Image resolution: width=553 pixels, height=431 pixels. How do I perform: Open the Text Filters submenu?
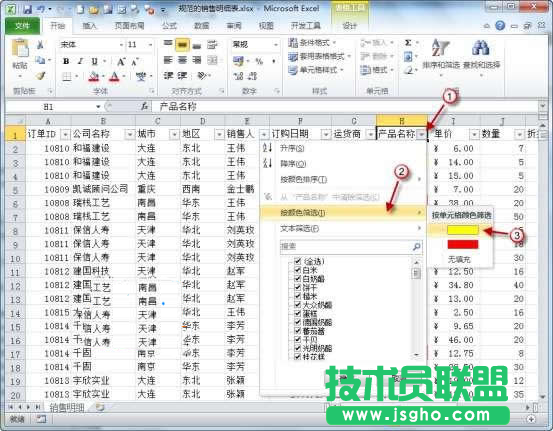point(343,229)
